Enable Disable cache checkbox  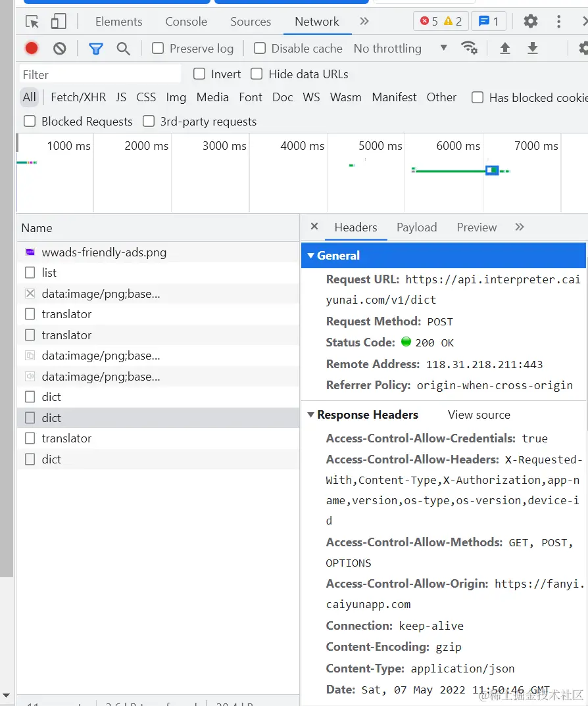260,48
